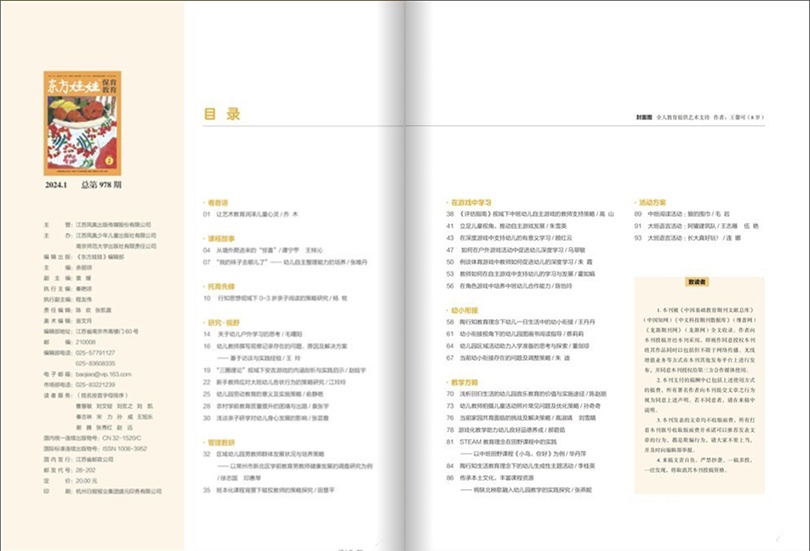
Task: Open the contents entry for page 25
Action: click(x=263, y=394)
